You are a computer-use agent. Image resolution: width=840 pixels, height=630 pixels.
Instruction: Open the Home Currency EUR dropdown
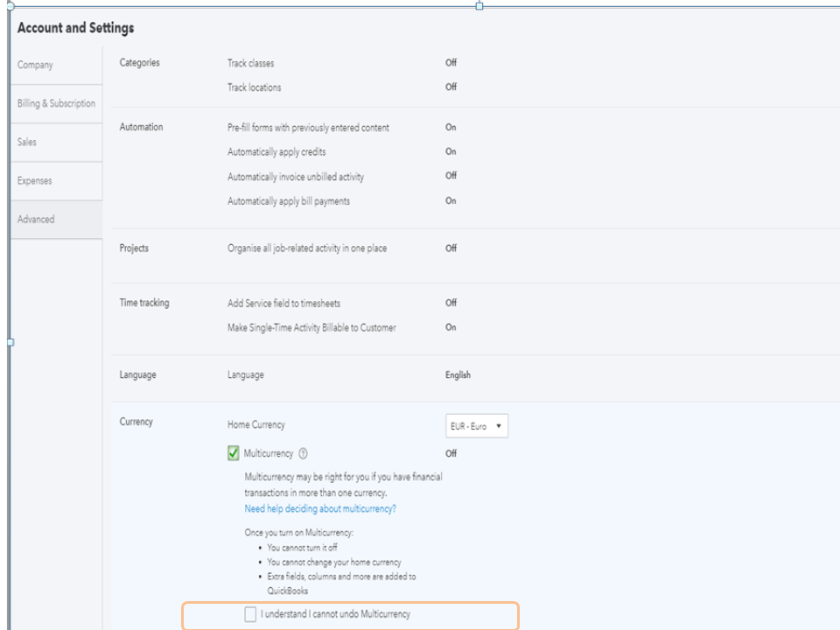(x=477, y=426)
